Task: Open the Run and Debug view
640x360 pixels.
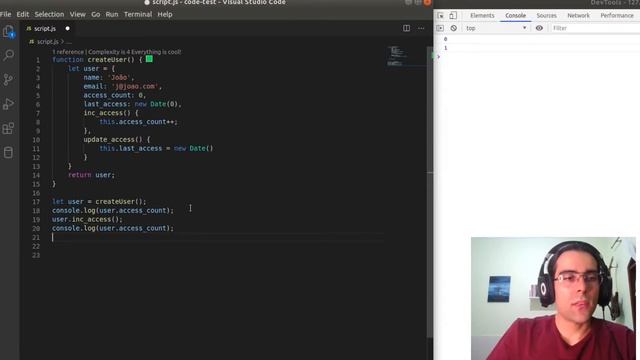Action: point(9,104)
